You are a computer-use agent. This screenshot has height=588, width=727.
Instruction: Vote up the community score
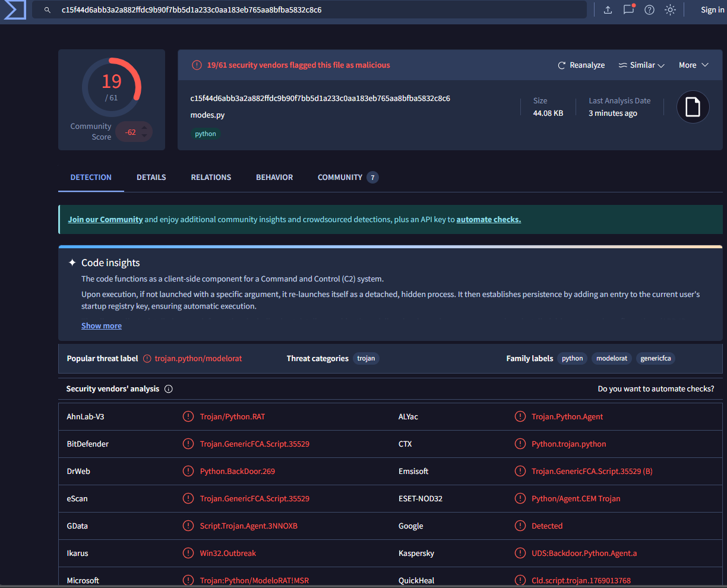coord(144,127)
